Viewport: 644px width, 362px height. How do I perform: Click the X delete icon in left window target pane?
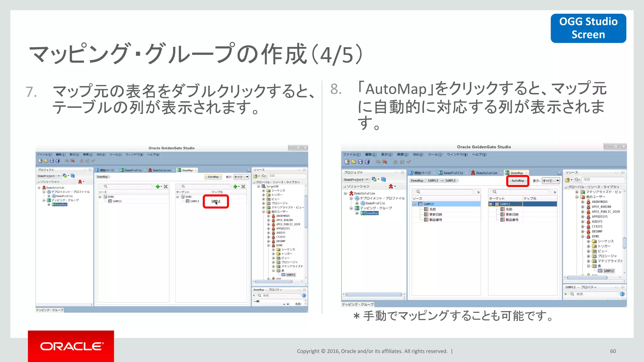pos(243,187)
